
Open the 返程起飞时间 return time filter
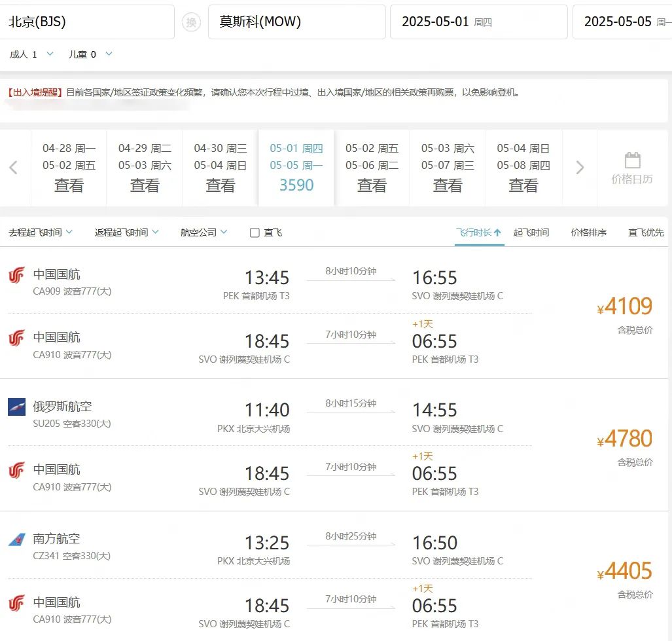(126, 232)
